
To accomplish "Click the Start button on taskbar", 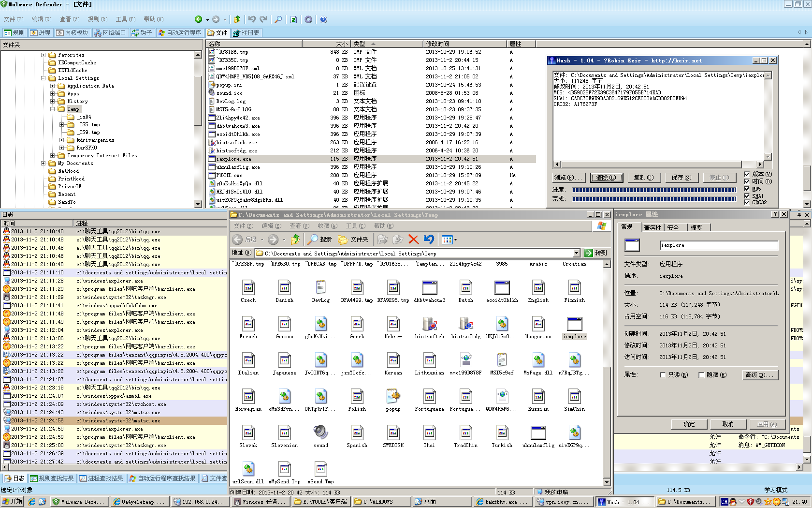I will pyautogui.click(x=12, y=502).
